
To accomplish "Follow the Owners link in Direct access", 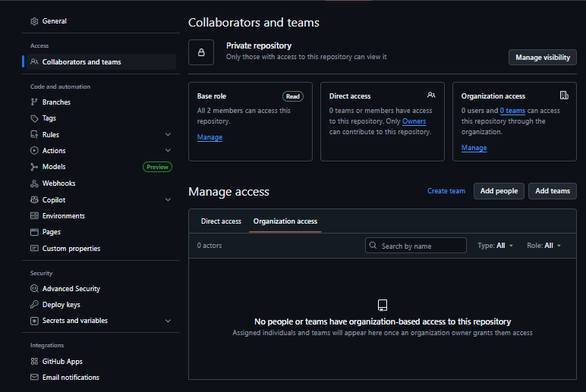I will pyautogui.click(x=414, y=121).
